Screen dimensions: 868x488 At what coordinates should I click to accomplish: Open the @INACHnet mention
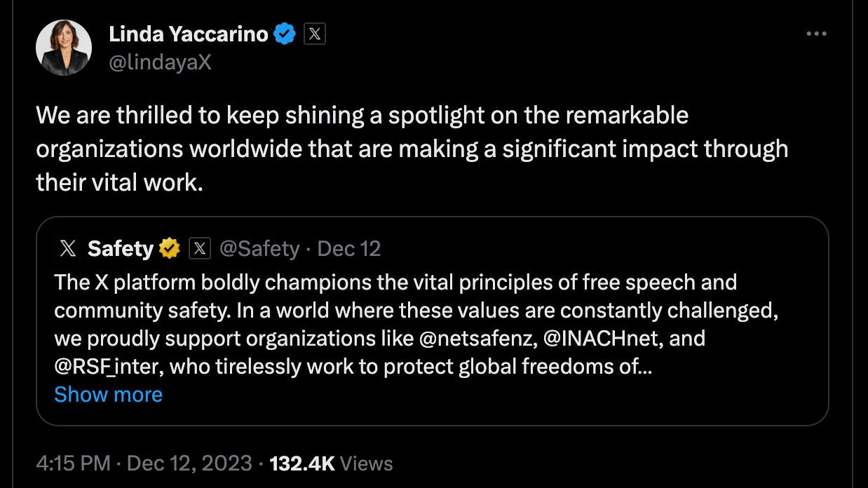(601, 339)
